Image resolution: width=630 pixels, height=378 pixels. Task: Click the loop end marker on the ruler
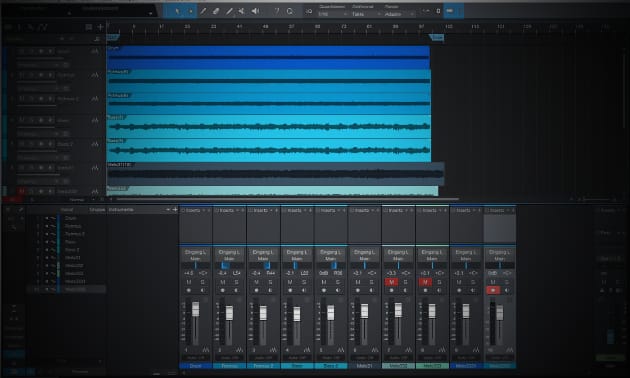(x=436, y=37)
